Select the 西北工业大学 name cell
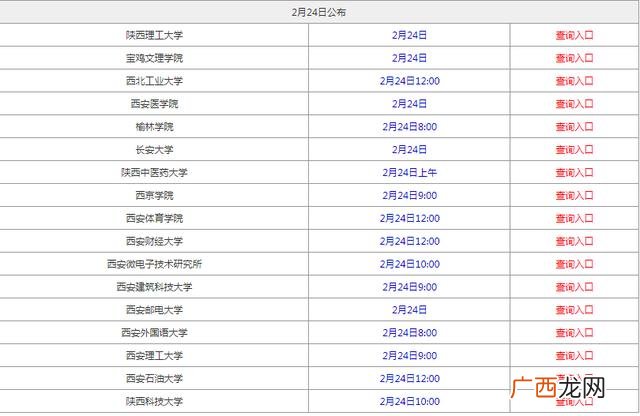This screenshot has width=640, height=416. click(x=154, y=81)
